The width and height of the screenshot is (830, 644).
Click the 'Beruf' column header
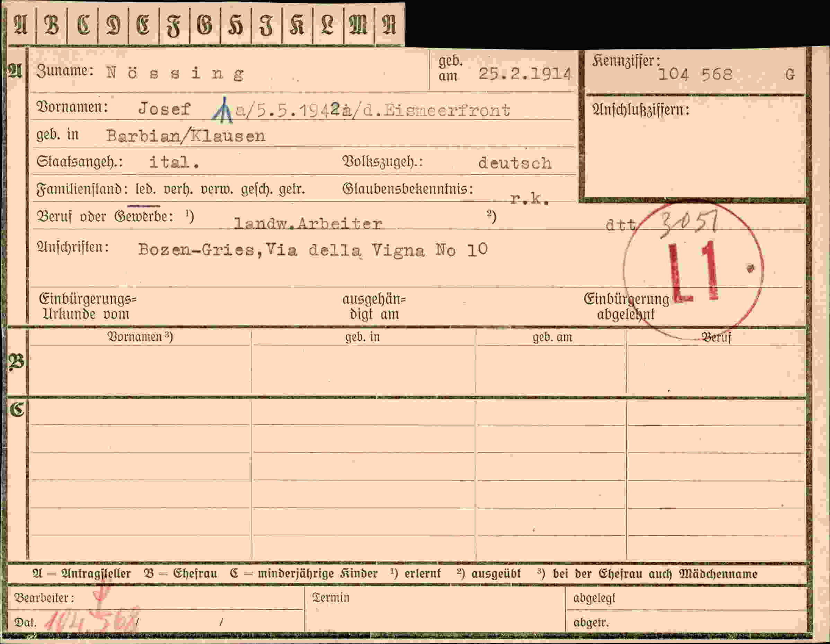716,337
